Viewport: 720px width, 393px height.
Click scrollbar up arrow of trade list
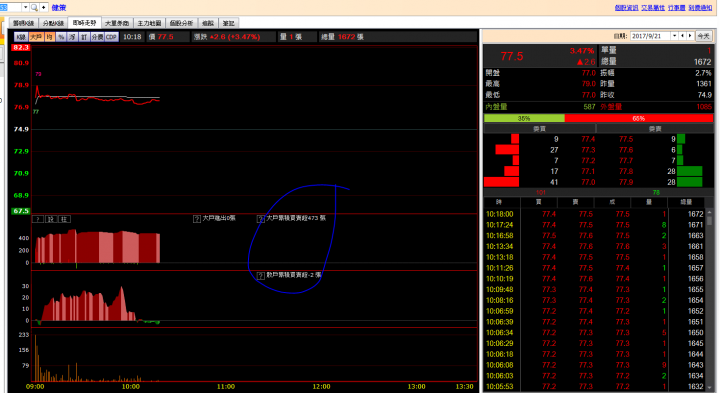click(709, 213)
